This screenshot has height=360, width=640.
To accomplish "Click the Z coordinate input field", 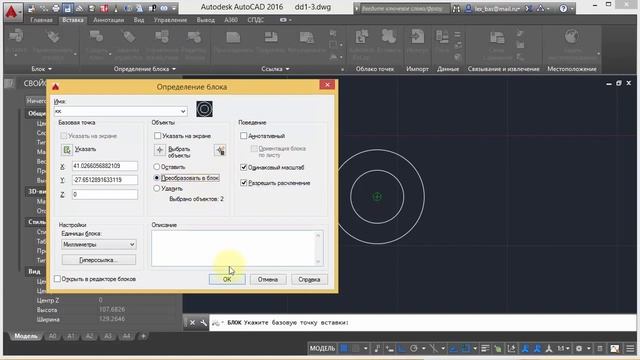I will (105, 194).
